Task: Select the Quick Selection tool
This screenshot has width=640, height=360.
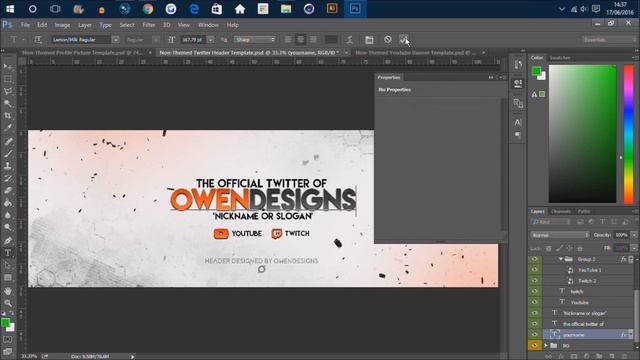Action: [x=8, y=104]
